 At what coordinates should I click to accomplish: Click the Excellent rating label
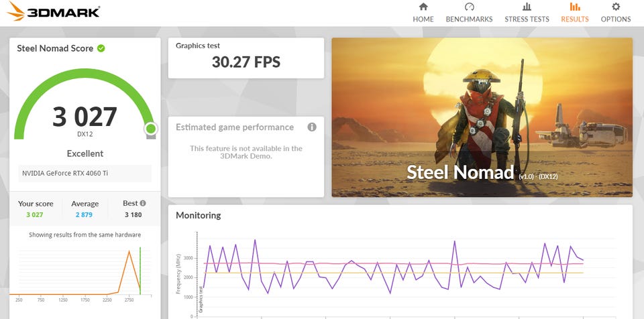pyautogui.click(x=85, y=153)
